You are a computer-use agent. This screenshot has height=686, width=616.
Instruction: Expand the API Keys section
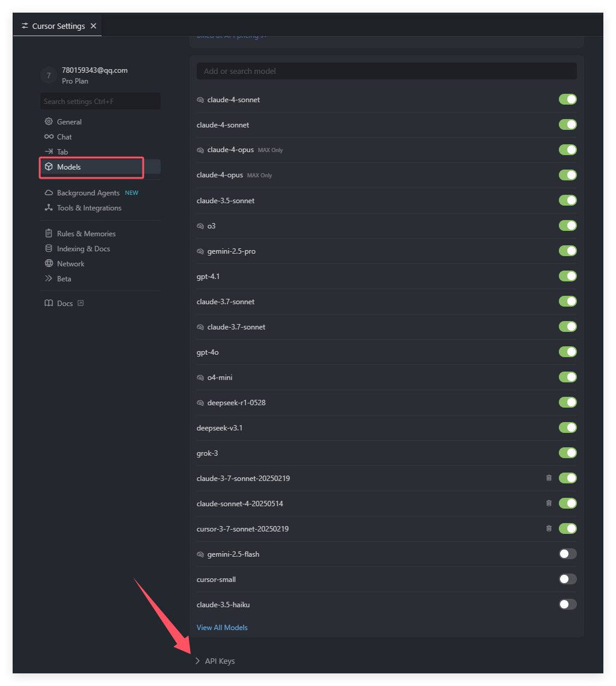point(215,661)
